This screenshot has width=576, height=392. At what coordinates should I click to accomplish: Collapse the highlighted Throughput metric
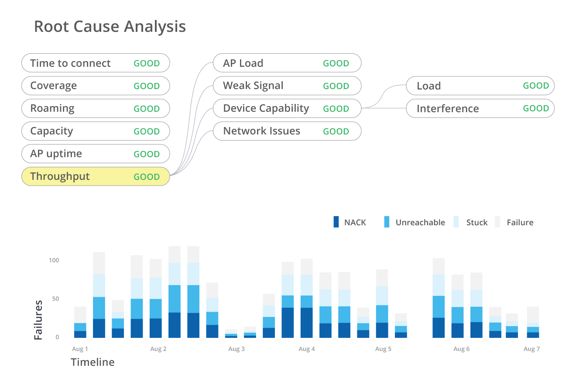pyautogui.click(x=95, y=176)
